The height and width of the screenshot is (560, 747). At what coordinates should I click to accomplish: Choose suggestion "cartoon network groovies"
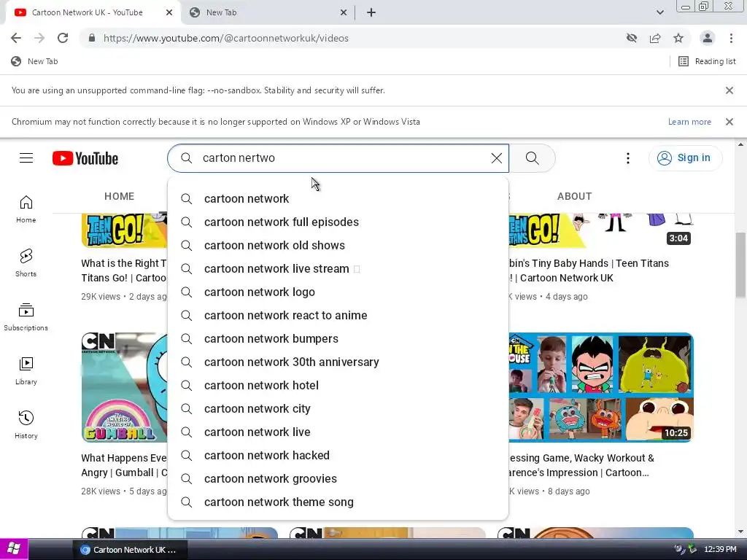click(x=338, y=478)
